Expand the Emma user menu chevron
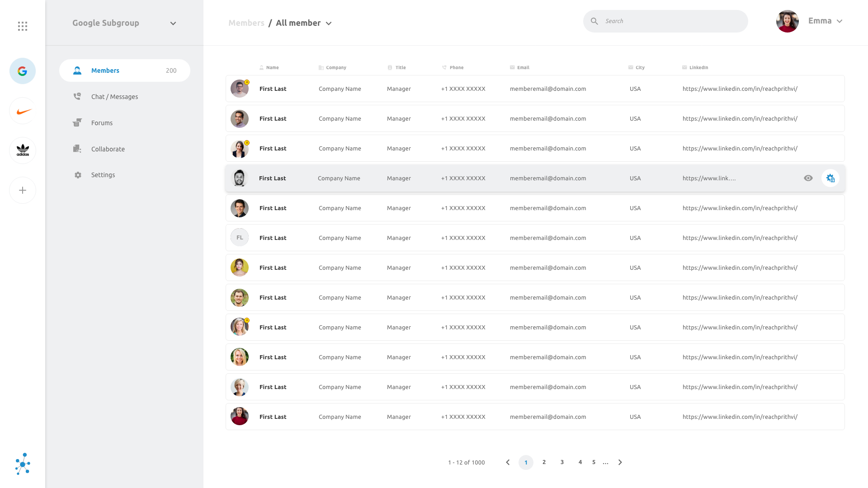868x488 pixels. click(x=840, y=21)
